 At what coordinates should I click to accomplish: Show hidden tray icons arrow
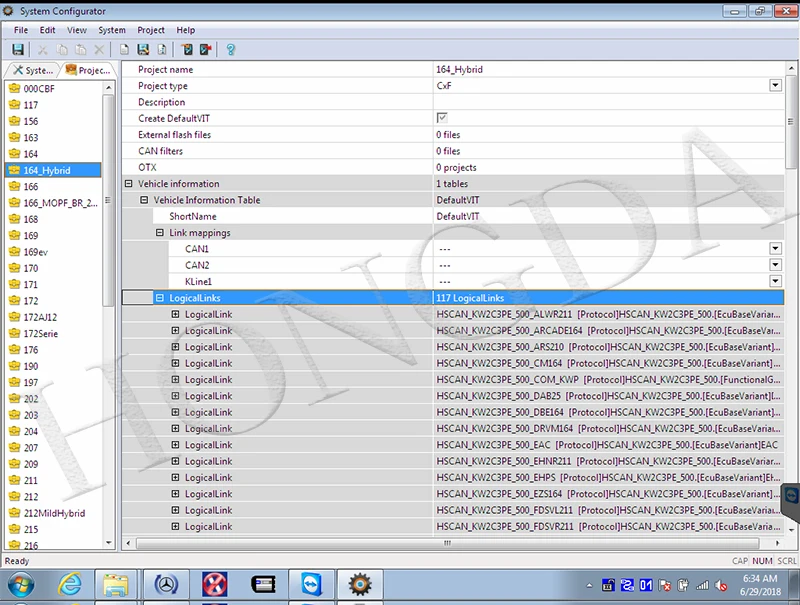click(x=589, y=586)
